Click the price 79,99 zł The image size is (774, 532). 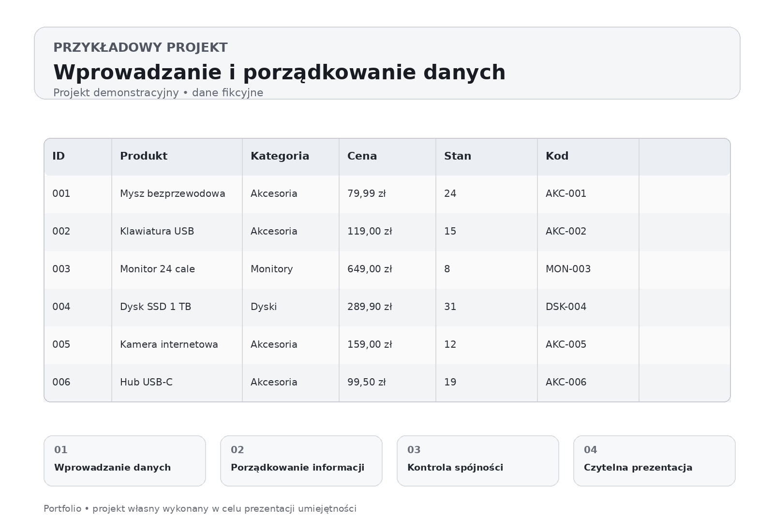[x=366, y=194]
